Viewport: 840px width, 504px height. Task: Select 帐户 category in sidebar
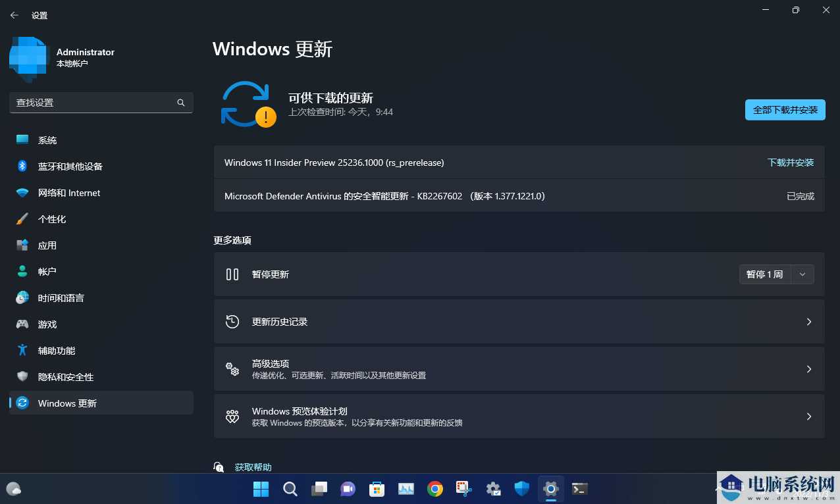click(x=47, y=272)
